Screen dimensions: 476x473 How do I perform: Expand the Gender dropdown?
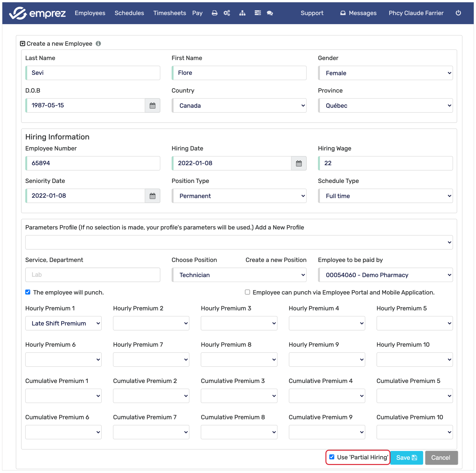point(385,73)
